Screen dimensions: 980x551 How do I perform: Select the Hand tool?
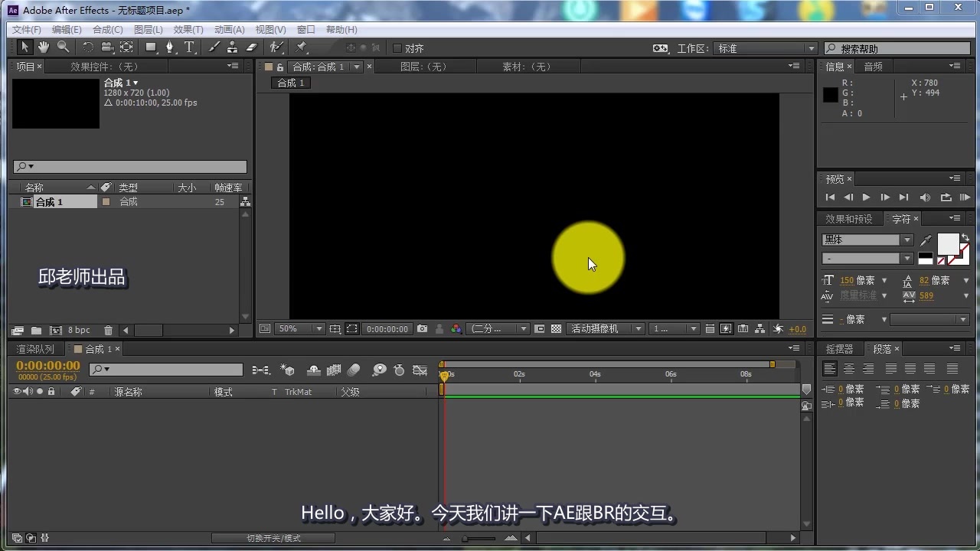pos(44,47)
